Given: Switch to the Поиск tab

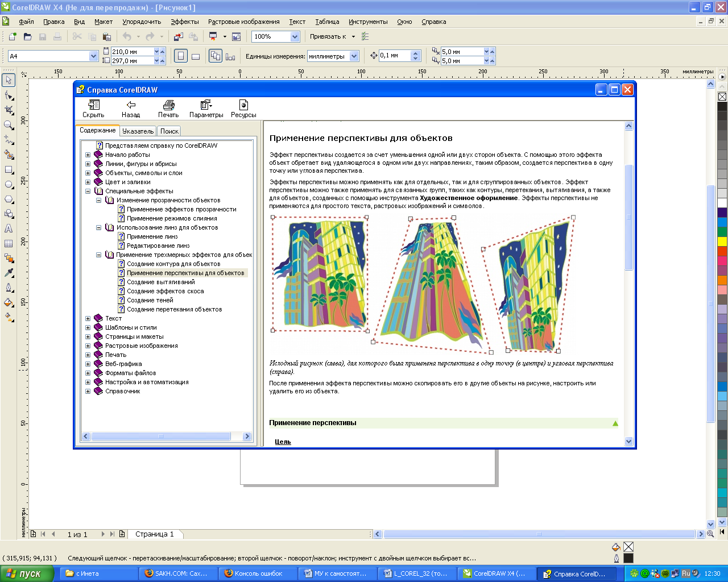Looking at the screenshot, I should (x=169, y=131).
